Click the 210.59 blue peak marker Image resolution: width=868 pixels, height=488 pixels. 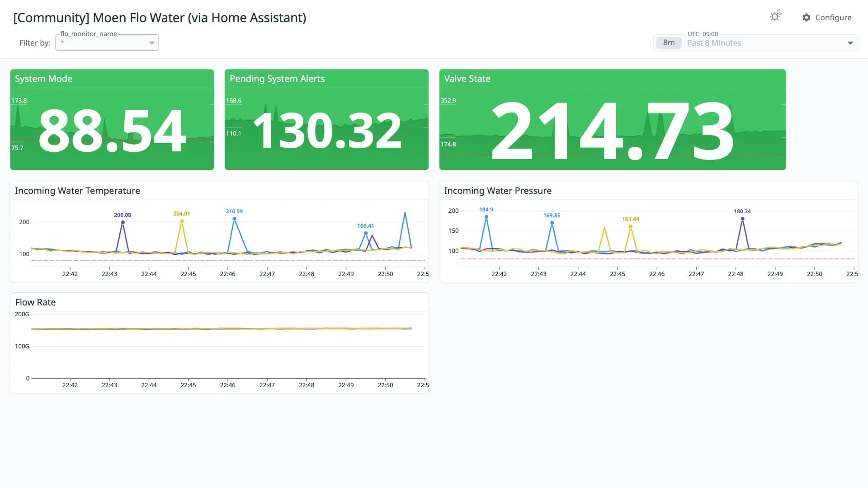point(234,219)
